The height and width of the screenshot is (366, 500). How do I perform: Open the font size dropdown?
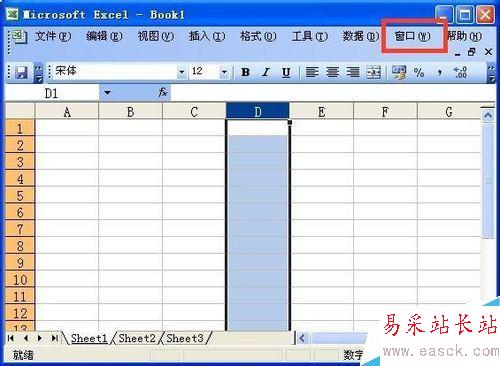pyautogui.click(x=224, y=72)
